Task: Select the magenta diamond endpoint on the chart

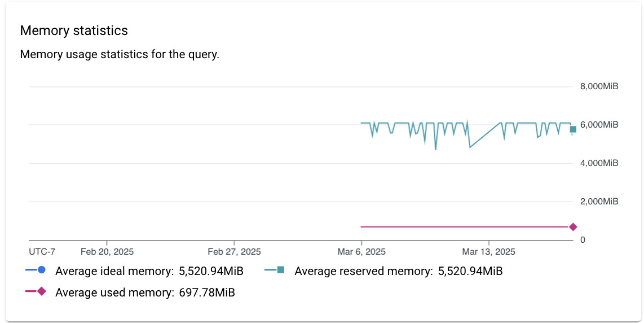Action: [573, 227]
